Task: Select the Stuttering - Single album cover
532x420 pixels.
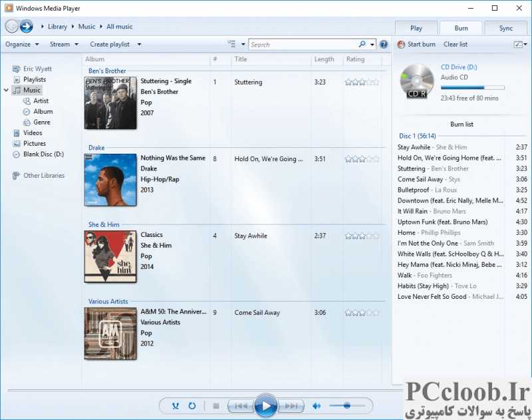Action: point(110,103)
